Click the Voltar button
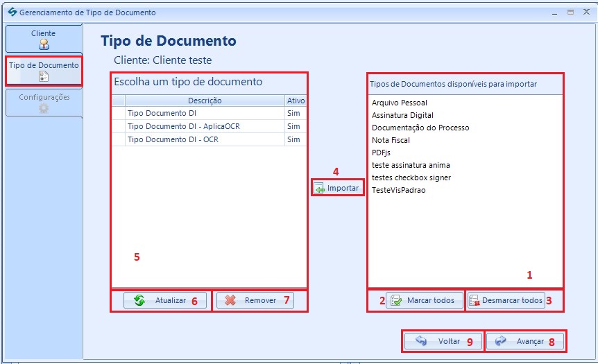This screenshot has height=364, width=598. tap(443, 341)
